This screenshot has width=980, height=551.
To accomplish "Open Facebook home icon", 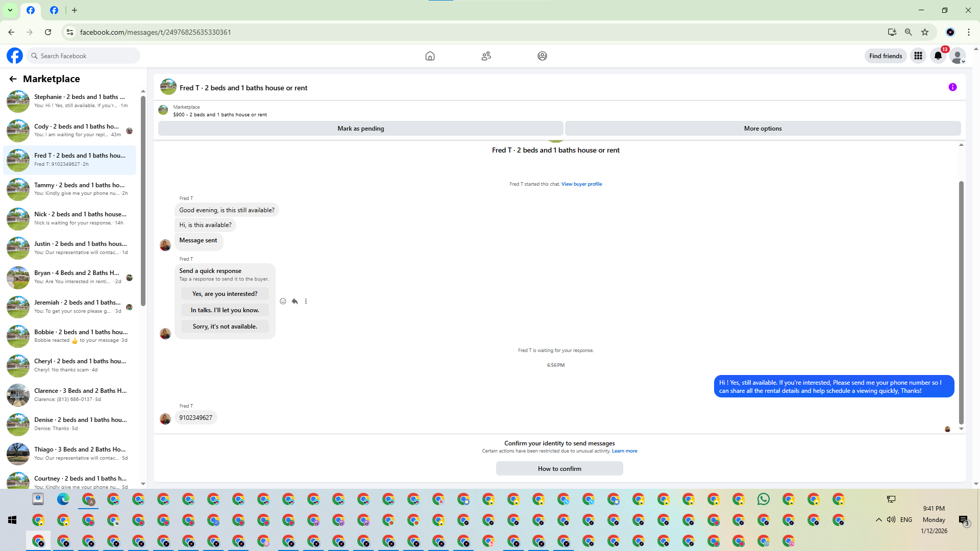I will click(430, 56).
